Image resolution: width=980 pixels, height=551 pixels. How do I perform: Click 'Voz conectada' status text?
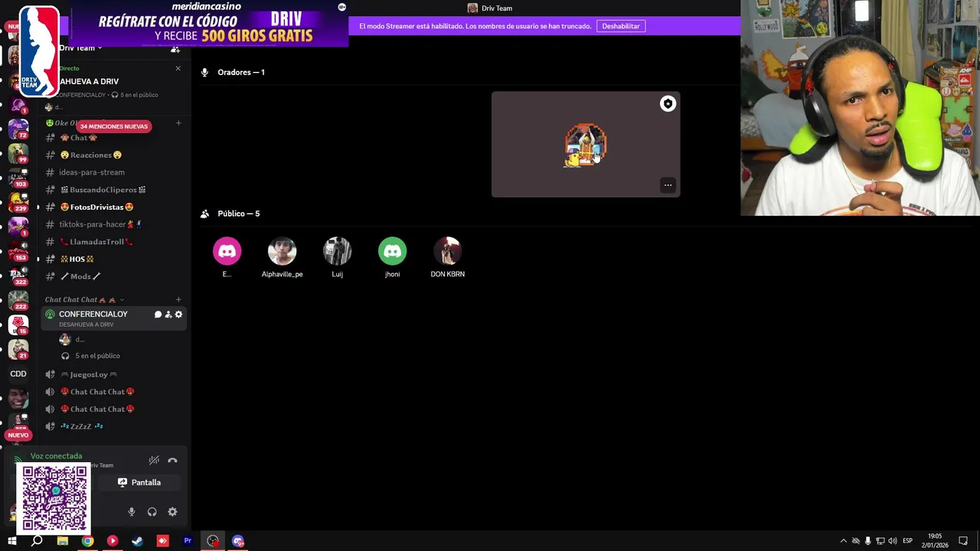56,456
